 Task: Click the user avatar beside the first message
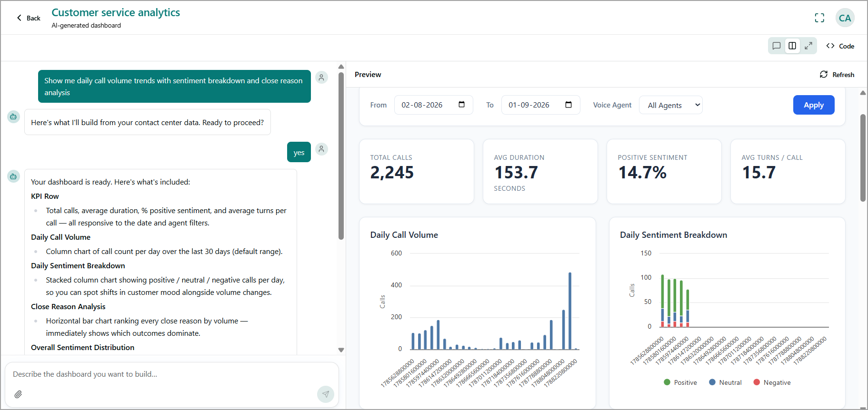[322, 78]
